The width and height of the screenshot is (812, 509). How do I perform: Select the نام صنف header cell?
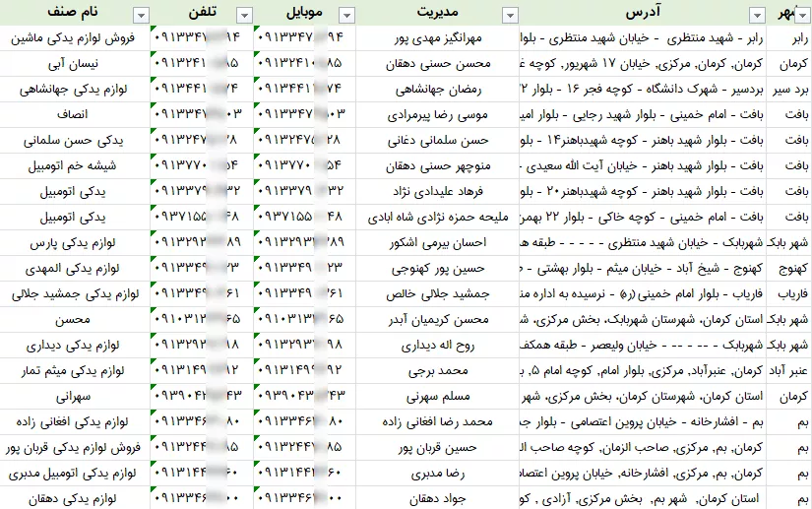pos(75,13)
